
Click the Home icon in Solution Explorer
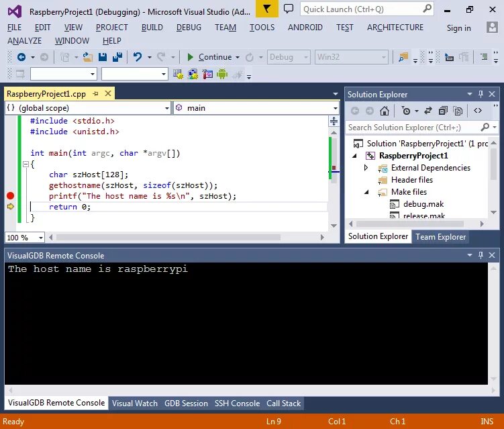385,111
